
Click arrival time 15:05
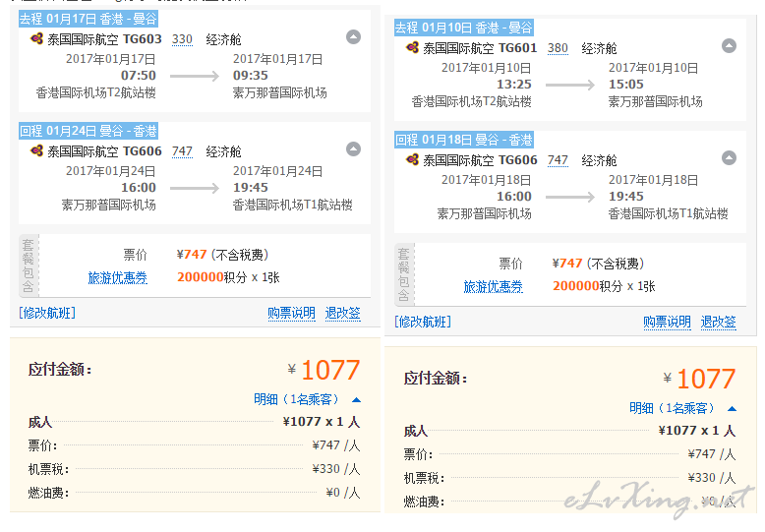[x=626, y=85]
